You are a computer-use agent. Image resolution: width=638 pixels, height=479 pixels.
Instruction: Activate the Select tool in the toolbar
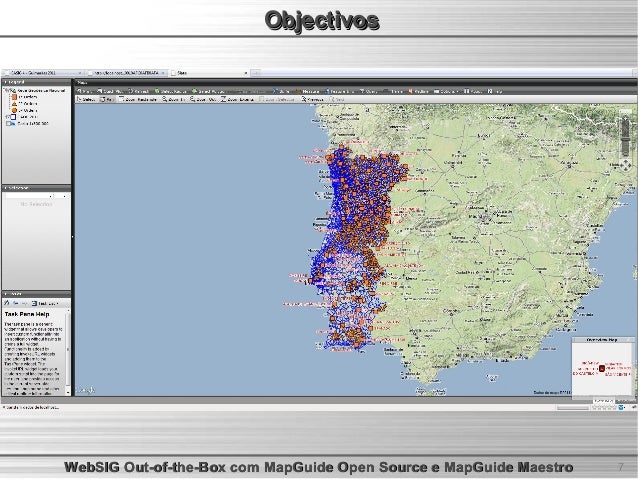86,100
